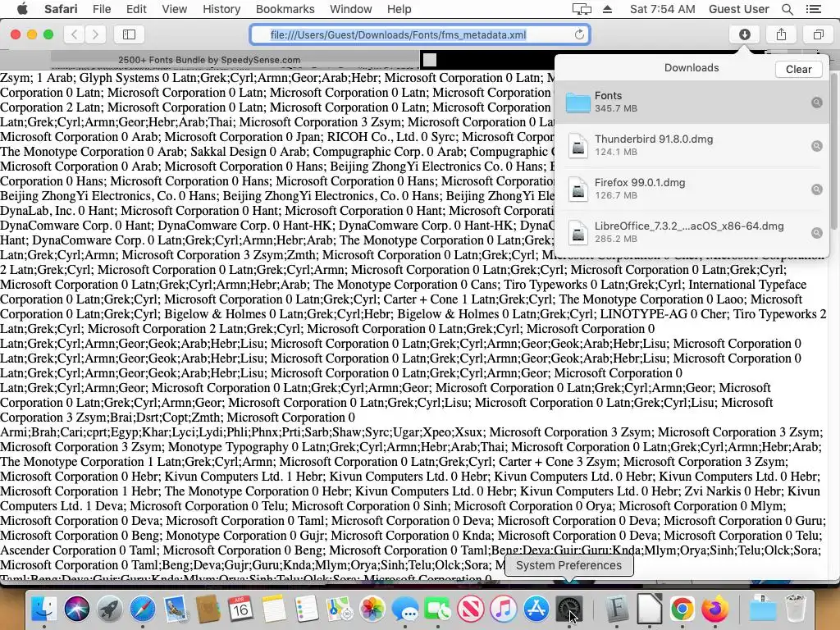
Task: Open Messages from the Dock
Action: point(405,609)
